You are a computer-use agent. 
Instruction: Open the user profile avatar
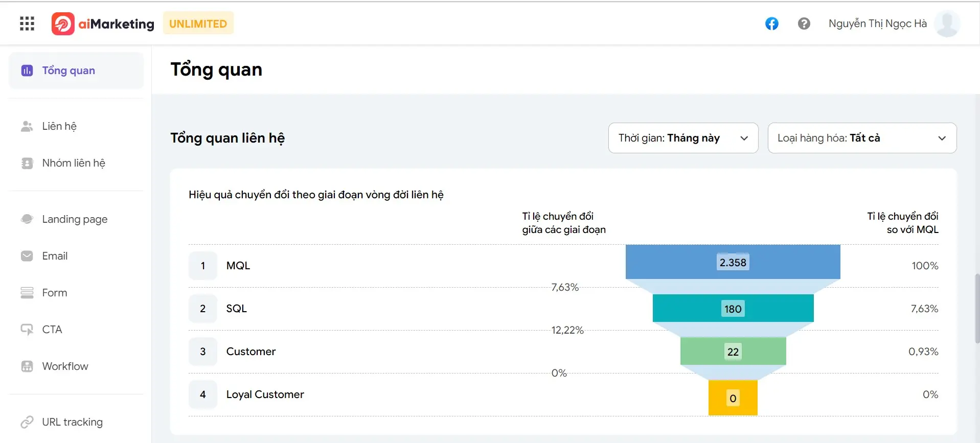947,24
